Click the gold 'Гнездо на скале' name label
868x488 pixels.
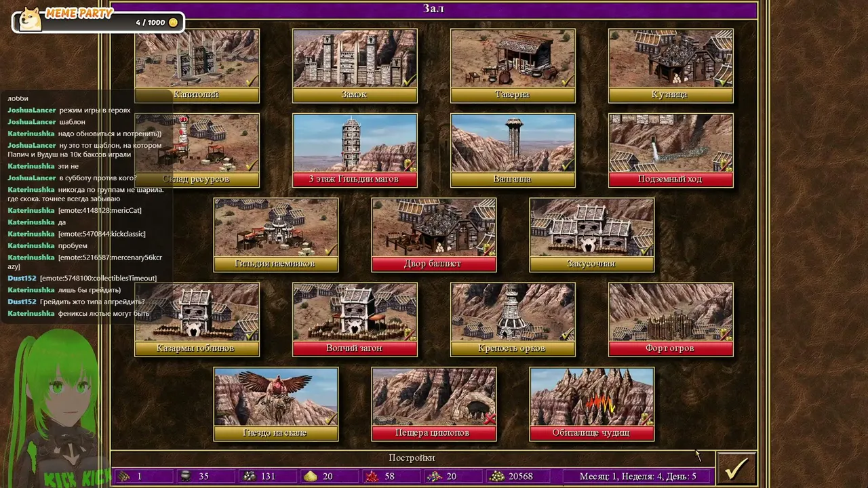point(276,434)
